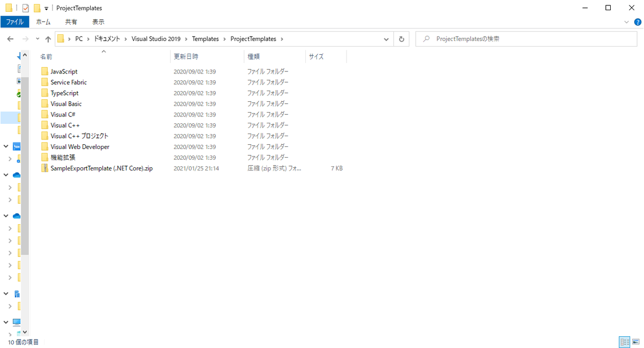The height and width of the screenshot is (348, 644).
Task: Open the 共有 ribbon tab
Action: (71, 22)
